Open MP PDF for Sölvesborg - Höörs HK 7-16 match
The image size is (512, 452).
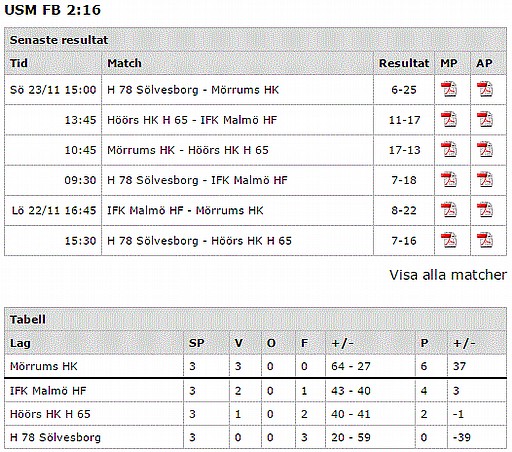(x=449, y=240)
